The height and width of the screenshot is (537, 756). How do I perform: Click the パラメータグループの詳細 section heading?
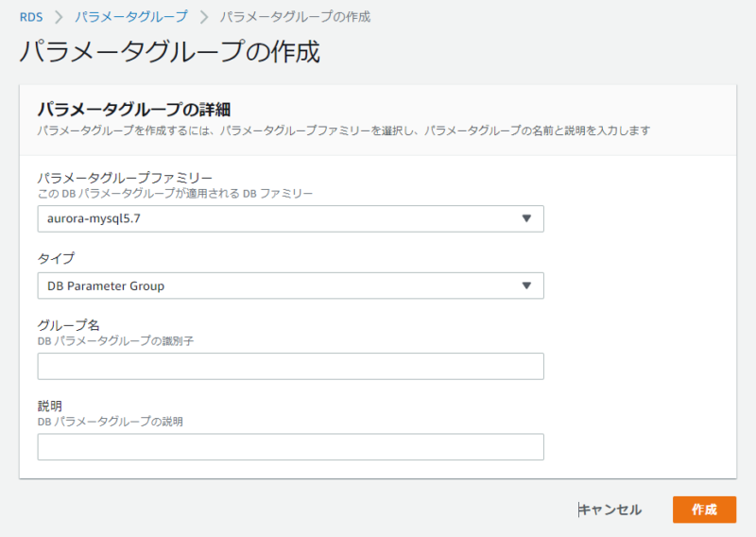click(x=134, y=110)
